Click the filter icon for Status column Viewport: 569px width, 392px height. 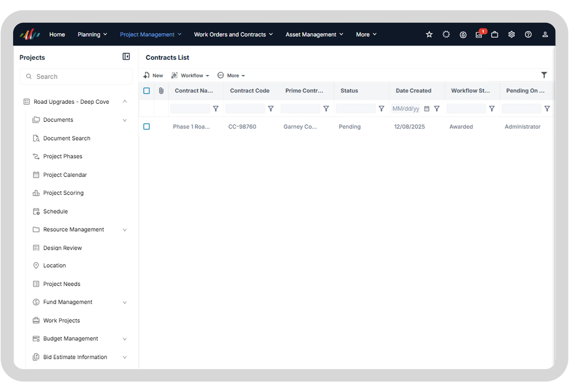coord(381,109)
